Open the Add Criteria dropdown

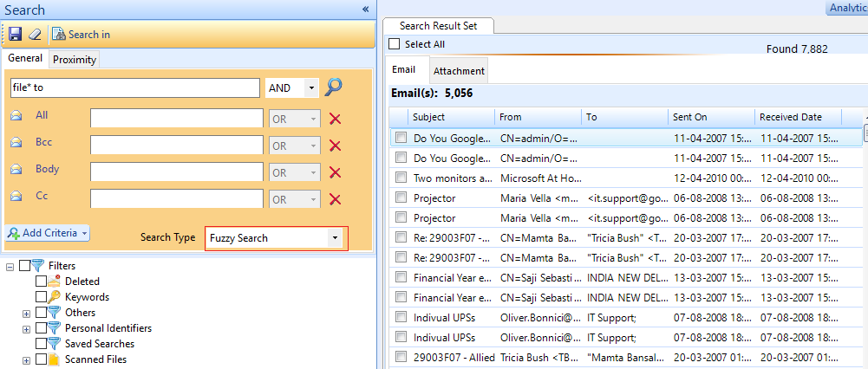[x=48, y=233]
